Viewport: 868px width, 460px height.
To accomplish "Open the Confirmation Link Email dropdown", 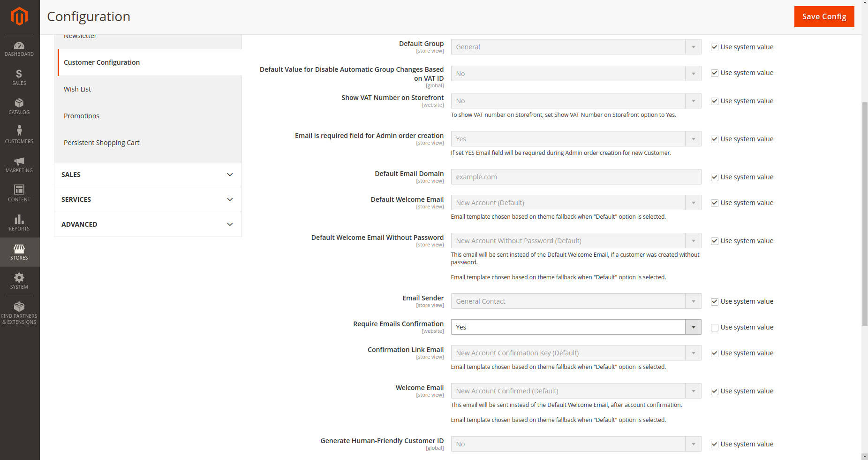I will coord(576,353).
